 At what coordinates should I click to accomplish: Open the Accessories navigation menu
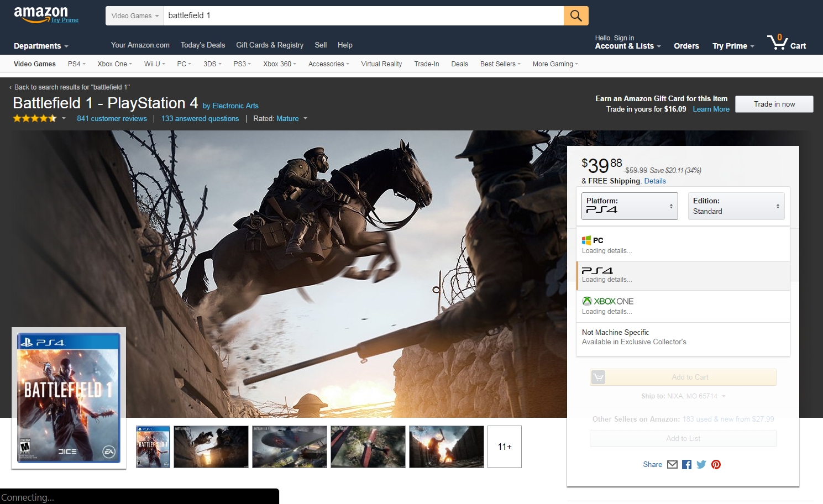tap(328, 64)
